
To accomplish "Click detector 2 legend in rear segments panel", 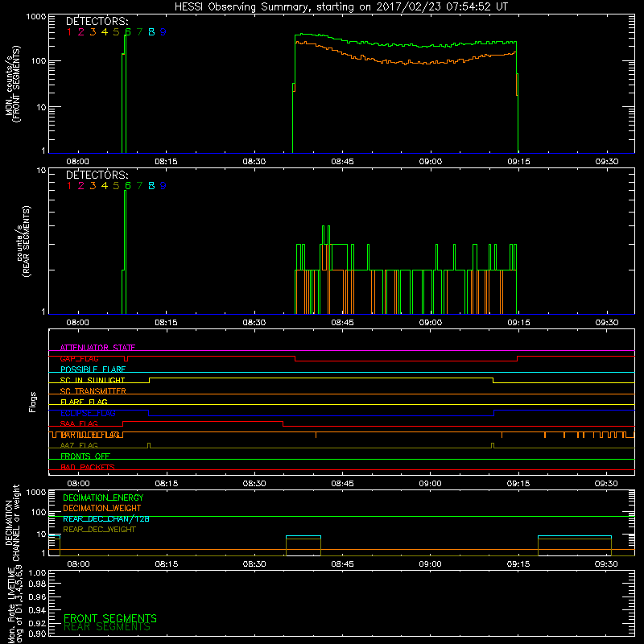I will 81,186.
